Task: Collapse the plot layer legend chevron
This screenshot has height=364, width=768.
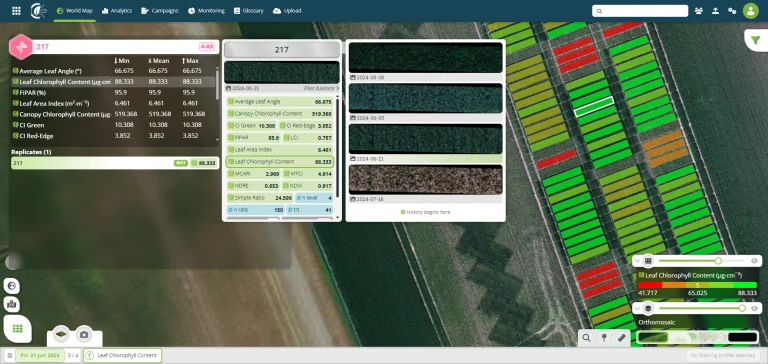Action: pos(637,261)
